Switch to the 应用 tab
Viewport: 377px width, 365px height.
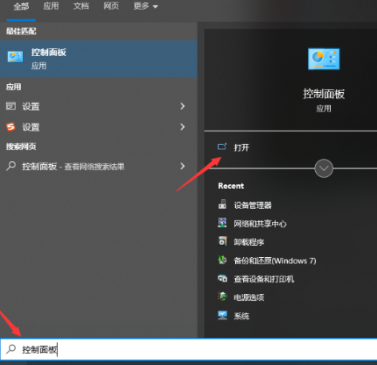tap(51, 6)
